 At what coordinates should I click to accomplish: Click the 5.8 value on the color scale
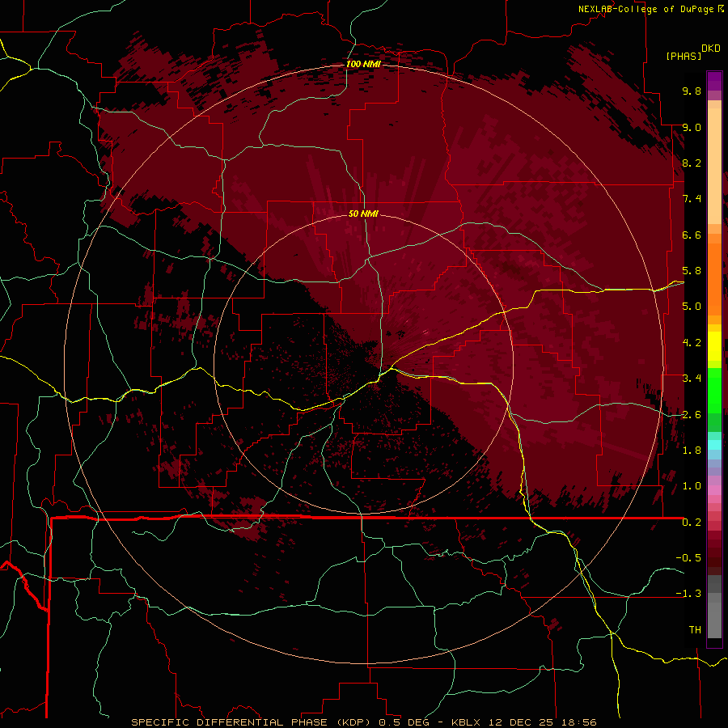692,271
